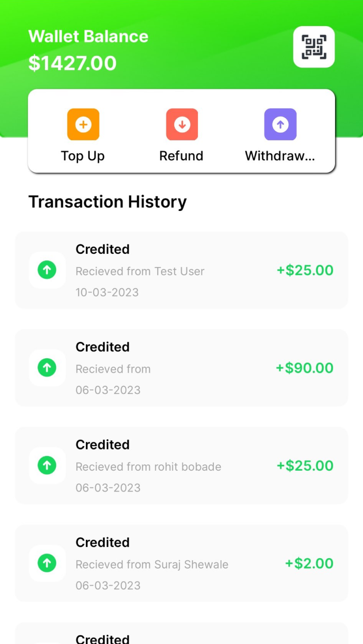The image size is (363, 644).
Task: Tap the $1427.00 wallet balance amount
Action: tap(72, 63)
